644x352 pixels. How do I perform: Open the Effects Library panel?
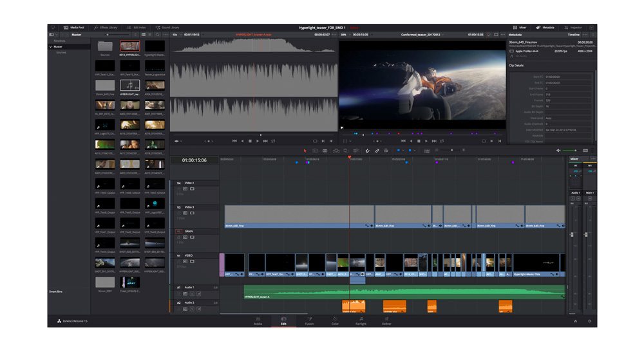tap(106, 28)
